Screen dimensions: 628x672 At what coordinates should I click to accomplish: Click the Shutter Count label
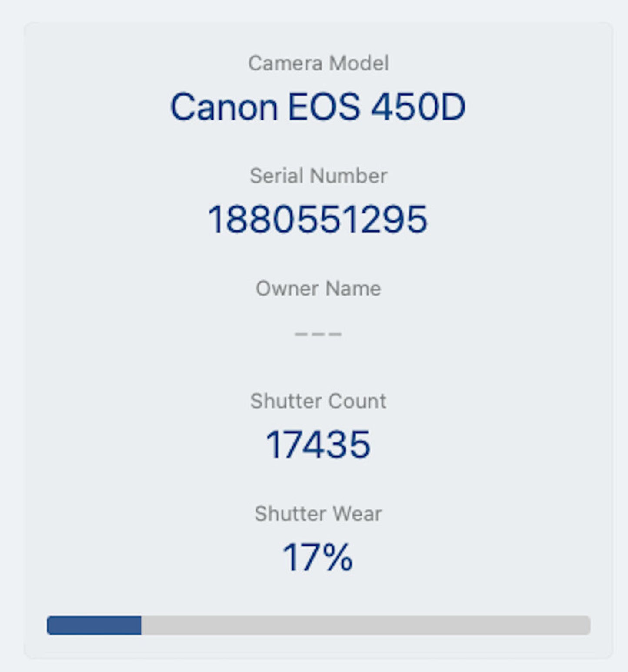(318, 401)
